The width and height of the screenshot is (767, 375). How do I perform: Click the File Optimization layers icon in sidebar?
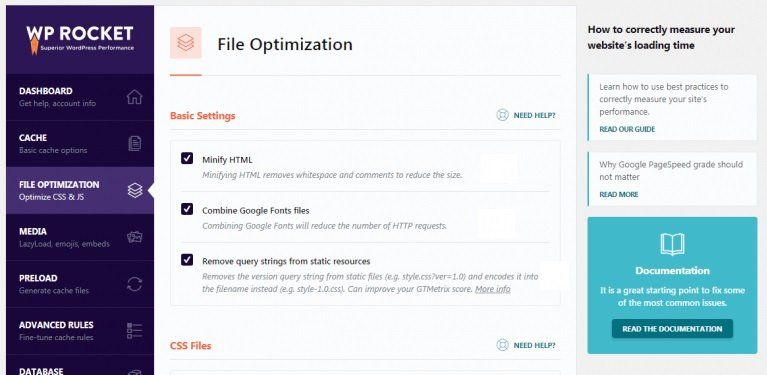tap(135, 190)
